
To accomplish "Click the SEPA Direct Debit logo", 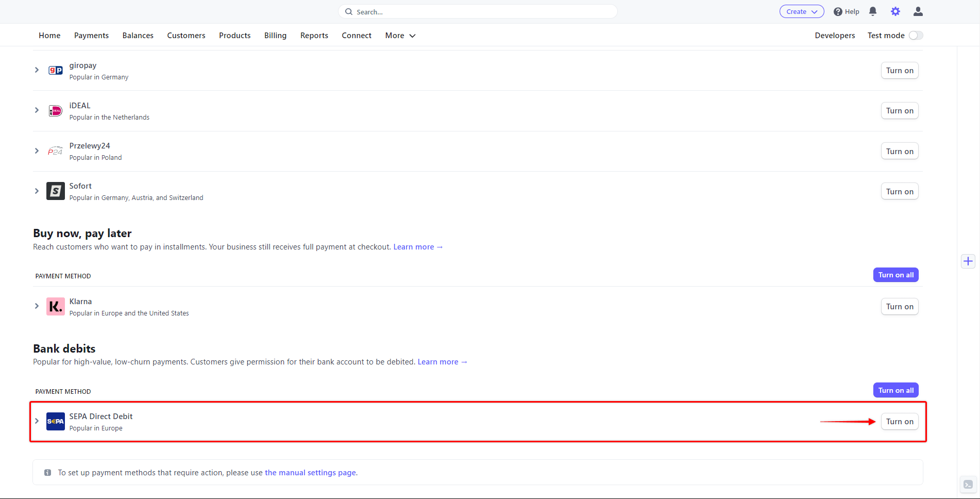I will point(55,421).
